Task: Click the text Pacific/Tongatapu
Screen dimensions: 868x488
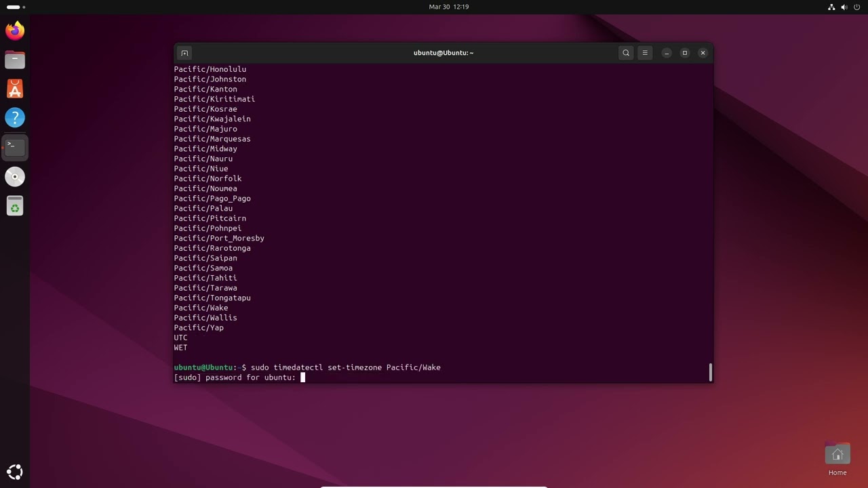Action: tap(212, 298)
